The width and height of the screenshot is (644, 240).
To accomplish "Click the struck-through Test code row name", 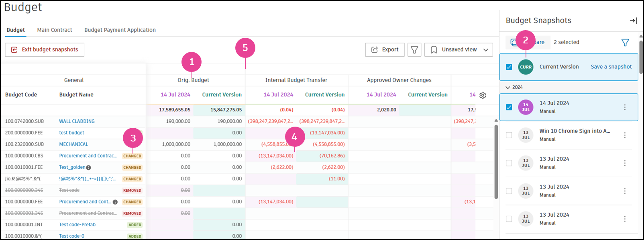I will click(x=69, y=190).
